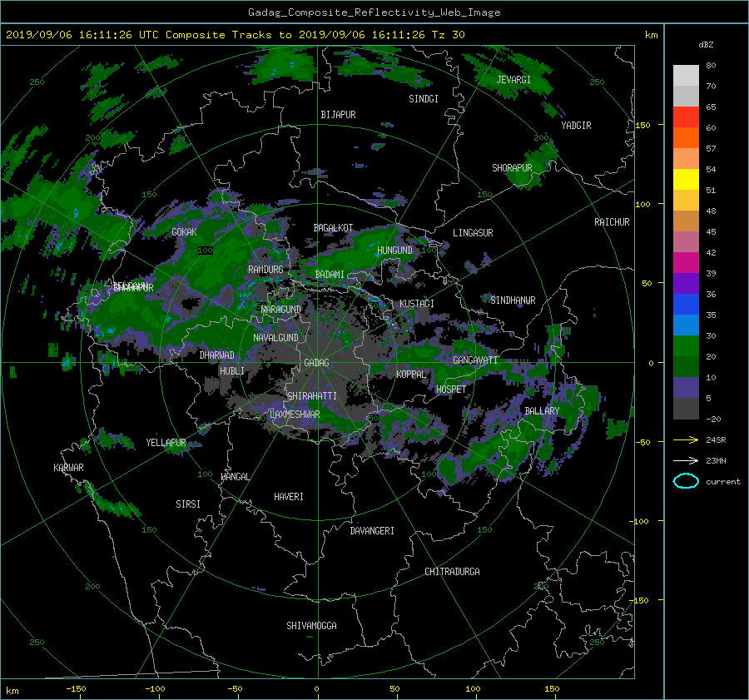Click the HANGAL city label
749x700 pixels.
click(x=236, y=477)
